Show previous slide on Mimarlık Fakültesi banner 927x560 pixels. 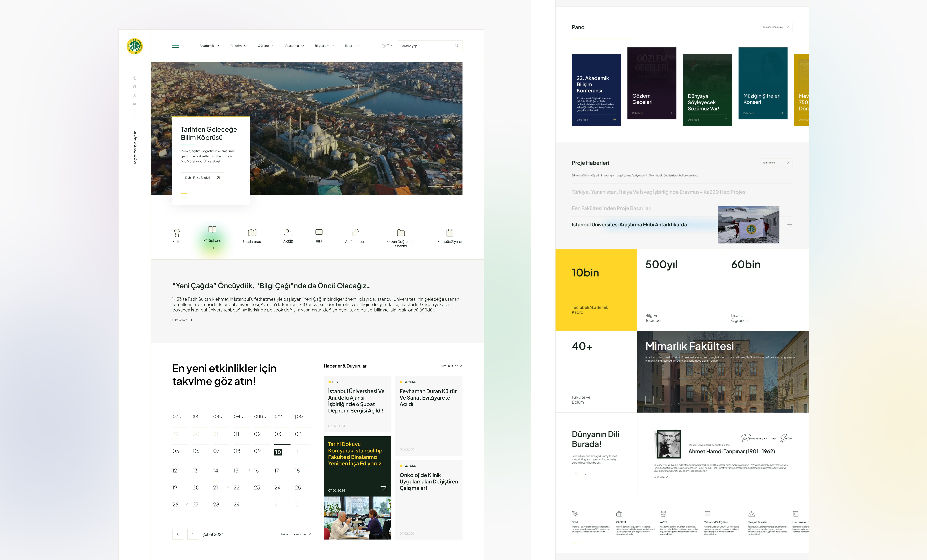(649, 400)
